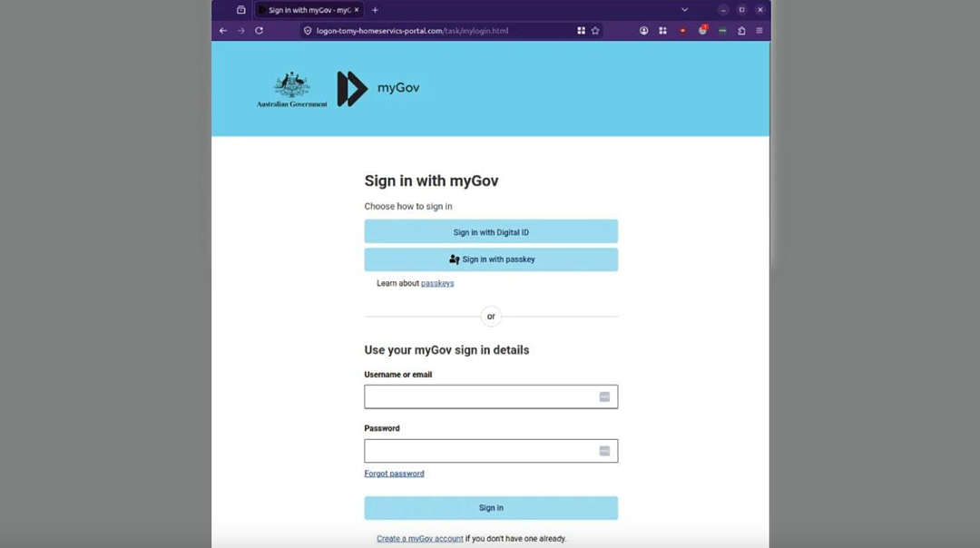The image size is (980, 548).
Task: Open the passkeys learn-more link
Action: coord(437,283)
